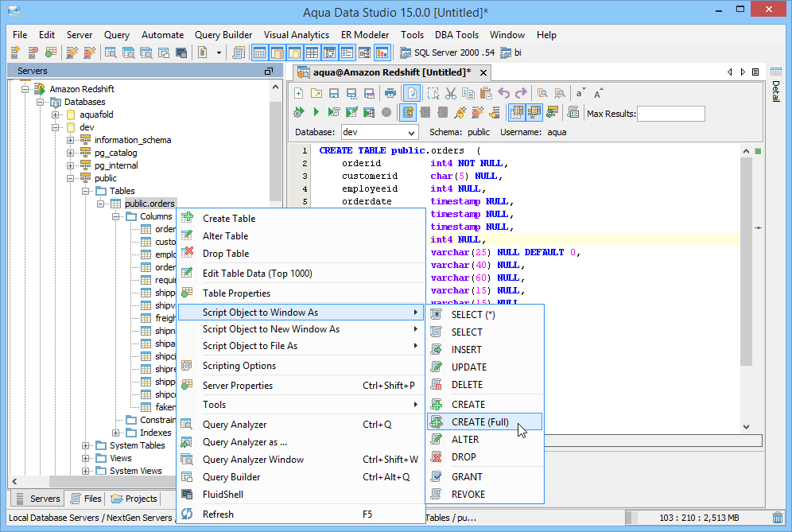Click the Save icon in editor toolbar
This screenshot has height=532, width=792.
334,93
